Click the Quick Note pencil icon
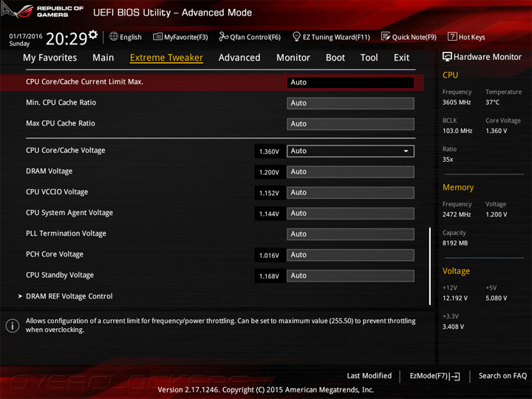 (x=386, y=36)
